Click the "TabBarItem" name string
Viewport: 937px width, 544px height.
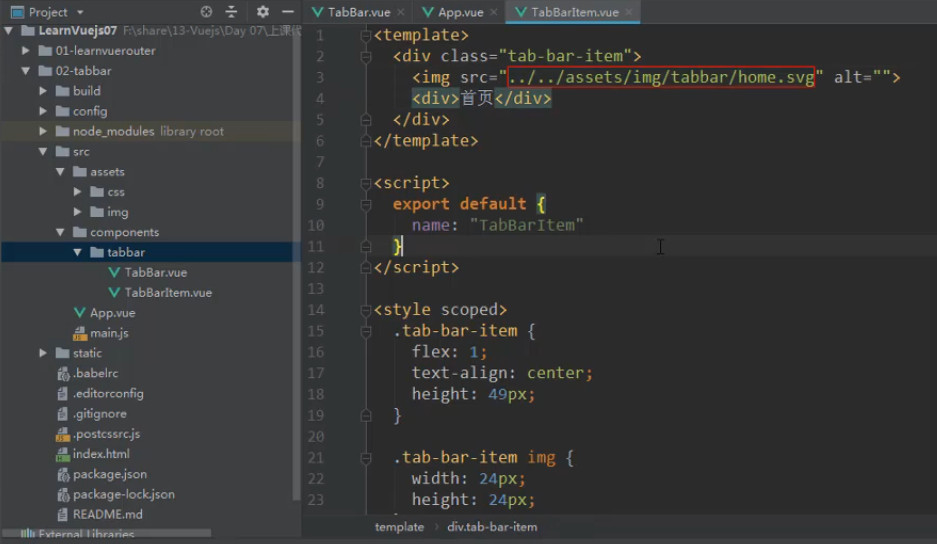pyautogui.click(x=526, y=225)
